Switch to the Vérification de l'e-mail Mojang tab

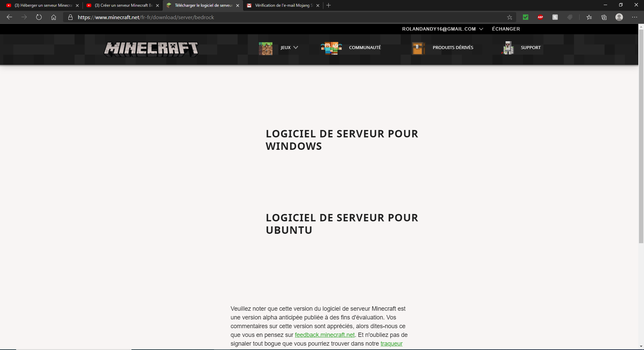[x=283, y=5]
